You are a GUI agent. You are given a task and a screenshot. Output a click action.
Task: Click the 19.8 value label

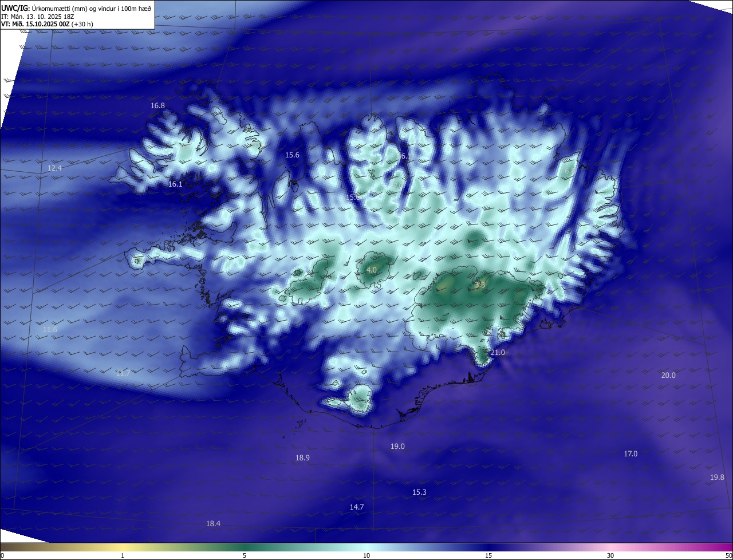(717, 478)
